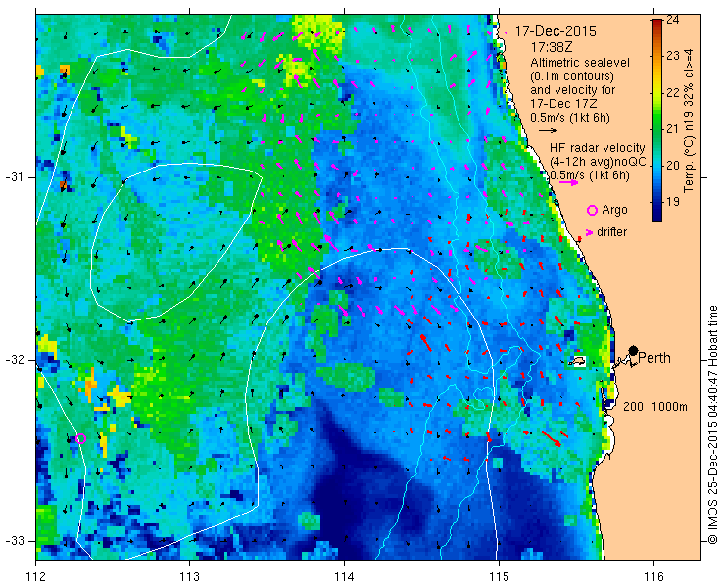Click the black altimetric velocity scale arrow

point(548,131)
